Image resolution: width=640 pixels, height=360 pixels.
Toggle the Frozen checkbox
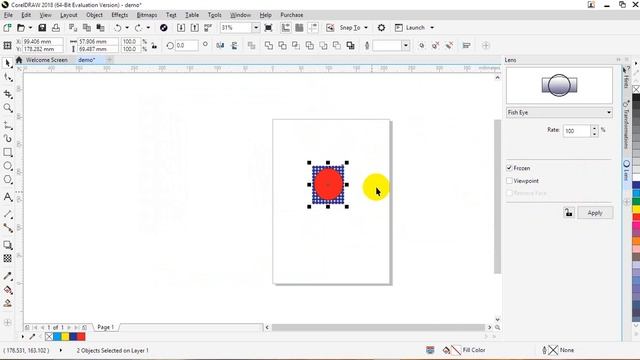(509, 168)
